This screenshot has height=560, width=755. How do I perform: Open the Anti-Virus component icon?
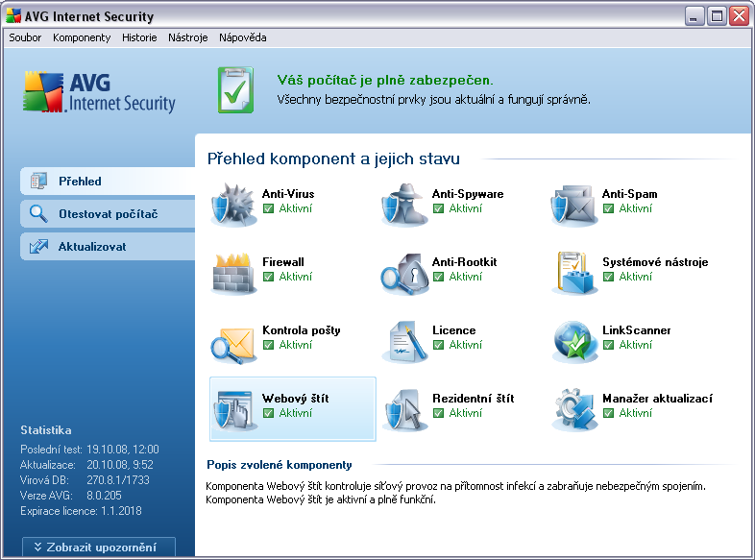point(233,205)
